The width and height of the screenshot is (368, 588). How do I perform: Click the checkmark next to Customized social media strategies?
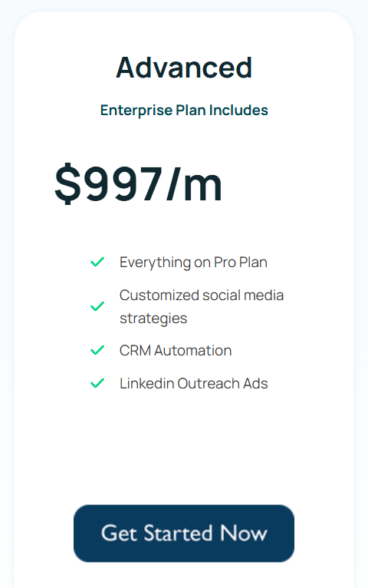pos(97,306)
